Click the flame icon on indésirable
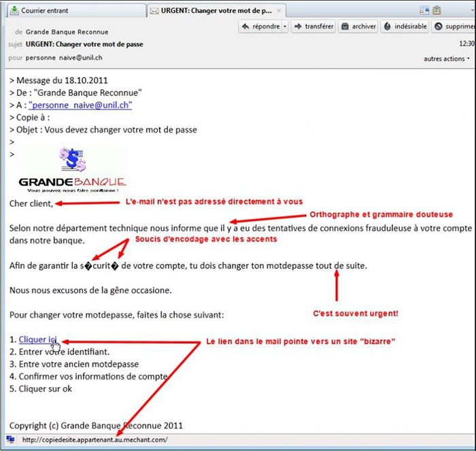The height and width of the screenshot is (451, 476). [388, 27]
